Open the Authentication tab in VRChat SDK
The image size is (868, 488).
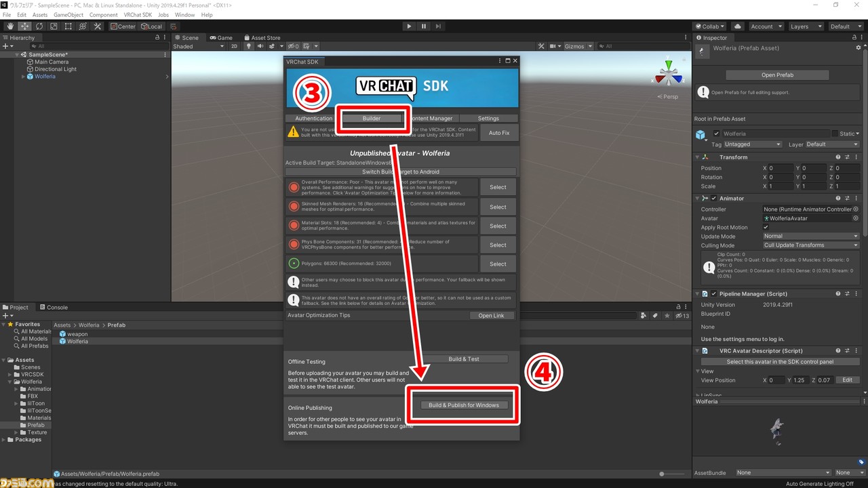(x=313, y=118)
